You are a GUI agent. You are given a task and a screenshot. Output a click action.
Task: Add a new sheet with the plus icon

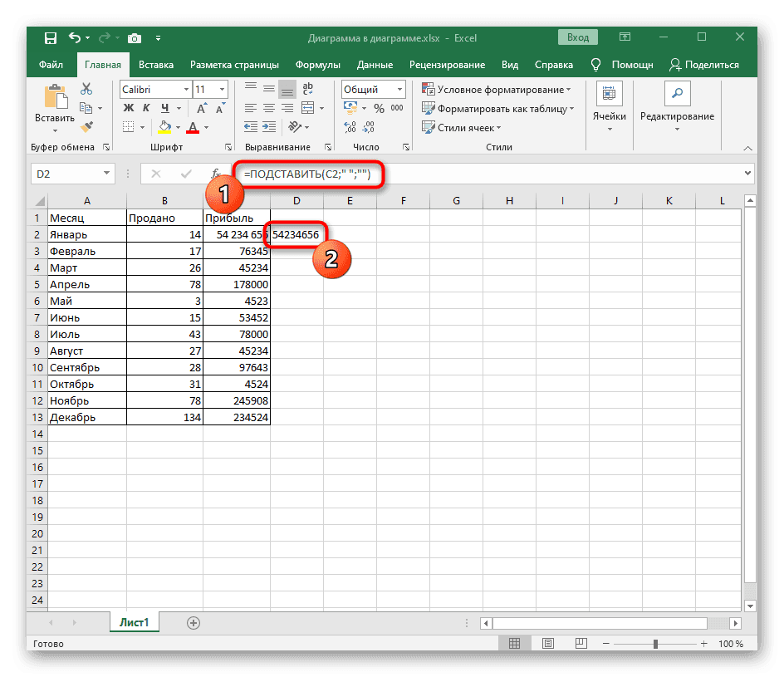(x=194, y=622)
